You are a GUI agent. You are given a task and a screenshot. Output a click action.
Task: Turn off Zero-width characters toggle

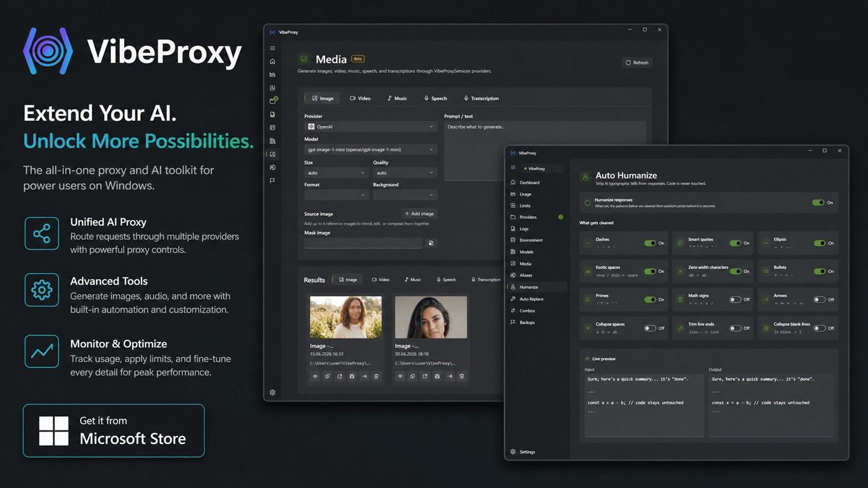[x=735, y=271]
